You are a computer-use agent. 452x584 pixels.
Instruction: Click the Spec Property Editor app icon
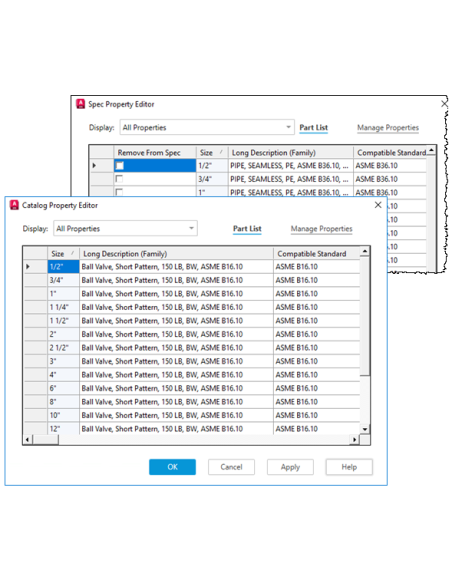tap(80, 104)
